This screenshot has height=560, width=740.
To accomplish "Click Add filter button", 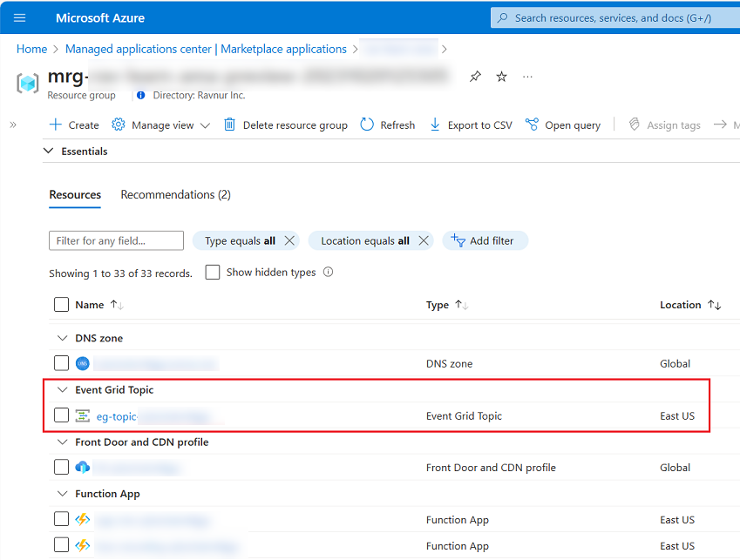I will 485,240.
